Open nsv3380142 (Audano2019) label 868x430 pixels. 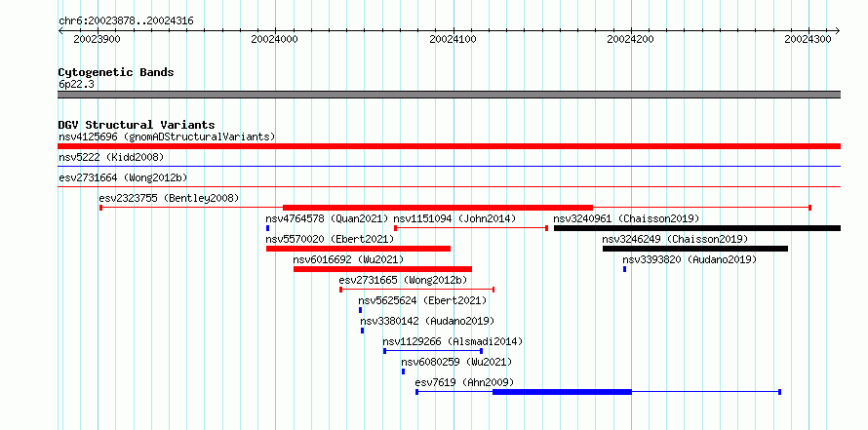(x=427, y=321)
